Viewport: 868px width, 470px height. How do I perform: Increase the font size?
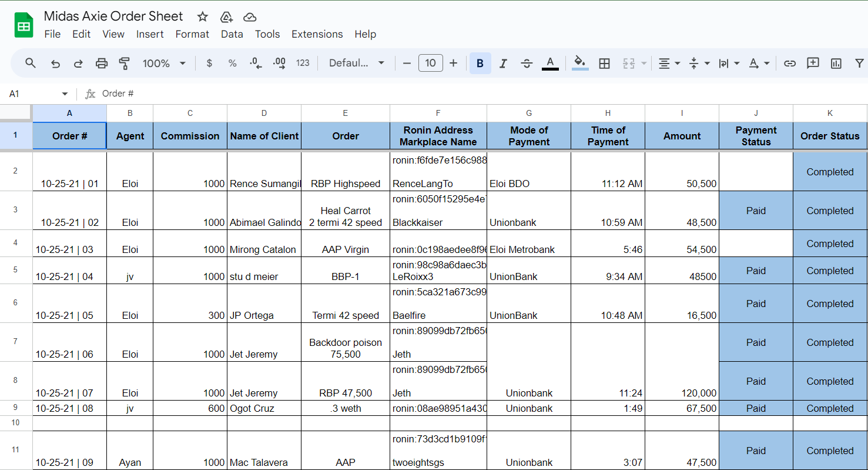[x=453, y=63]
